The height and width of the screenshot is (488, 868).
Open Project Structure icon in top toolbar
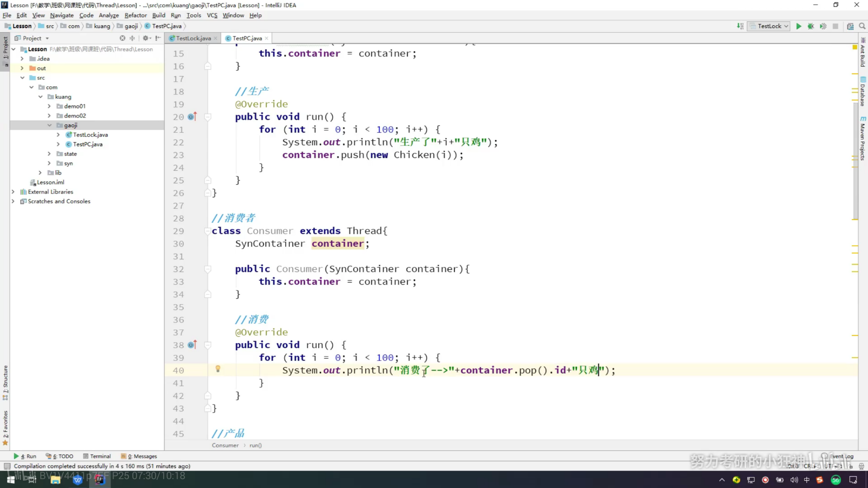pos(850,26)
